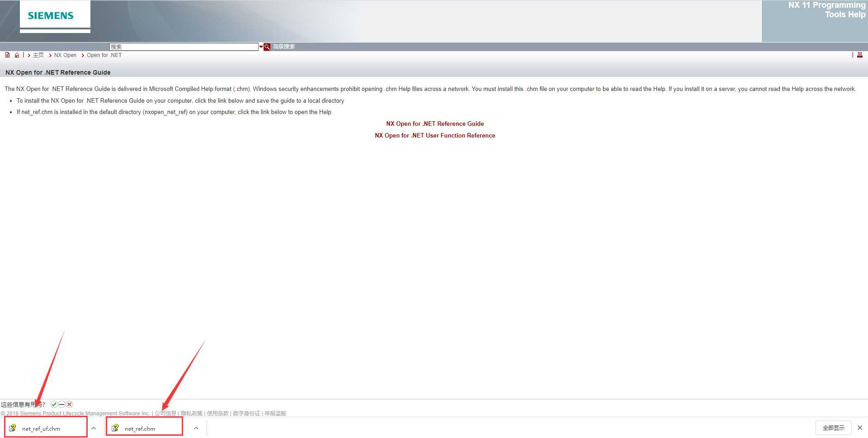
Task: Close the downloads bar
Action: 860,428
